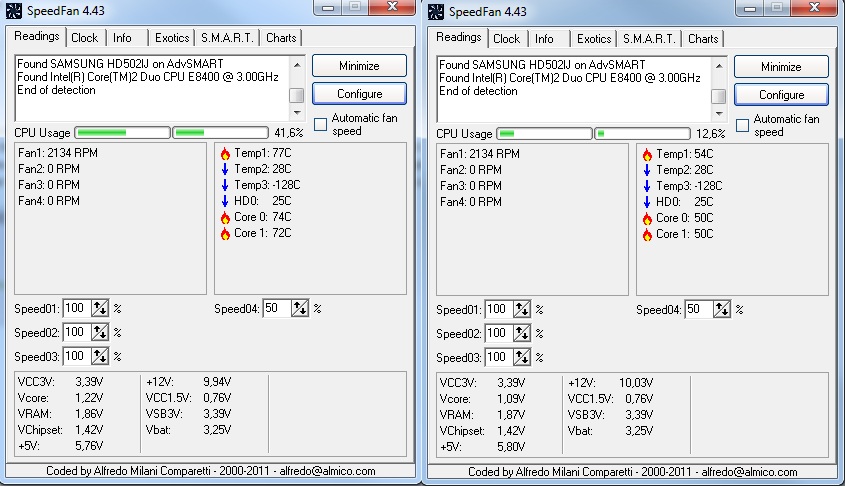This screenshot has width=846, height=487.
Task: Click the HD0 down-arrow icon in right window
Action: [647, 202]
